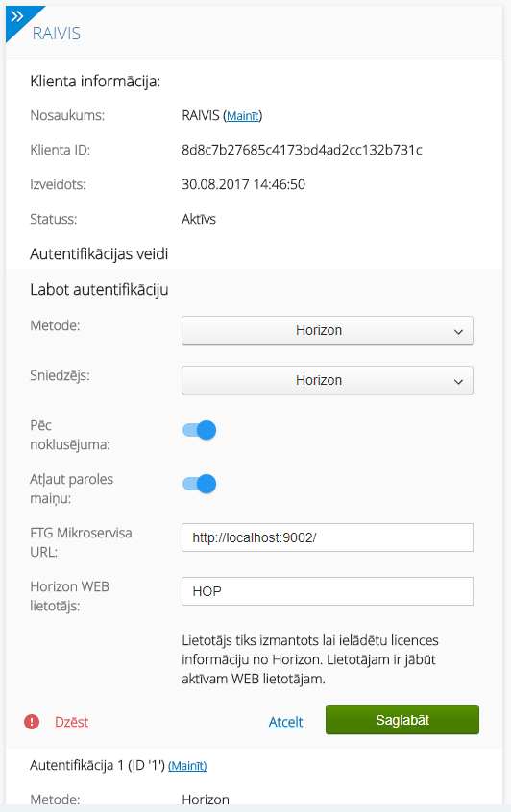Click Mainīt link beside Autentifikācija 1
Viewport: 511px width, 812px height.
coord(187,765)
